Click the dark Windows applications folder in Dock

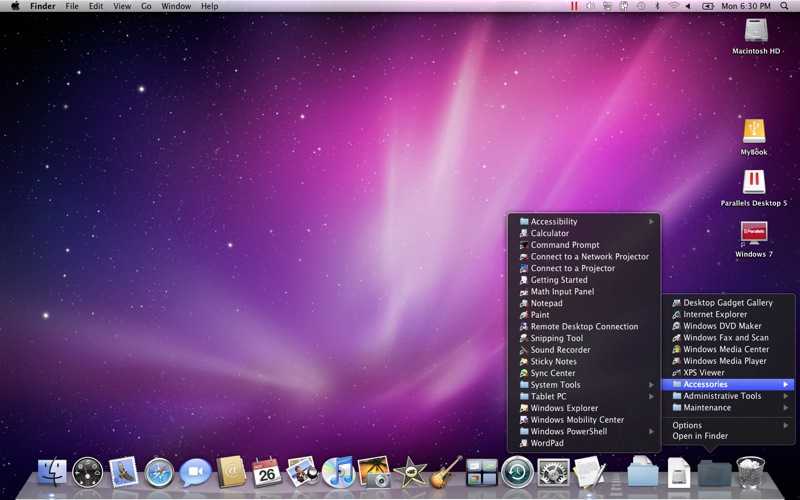[x=714, y=473]
